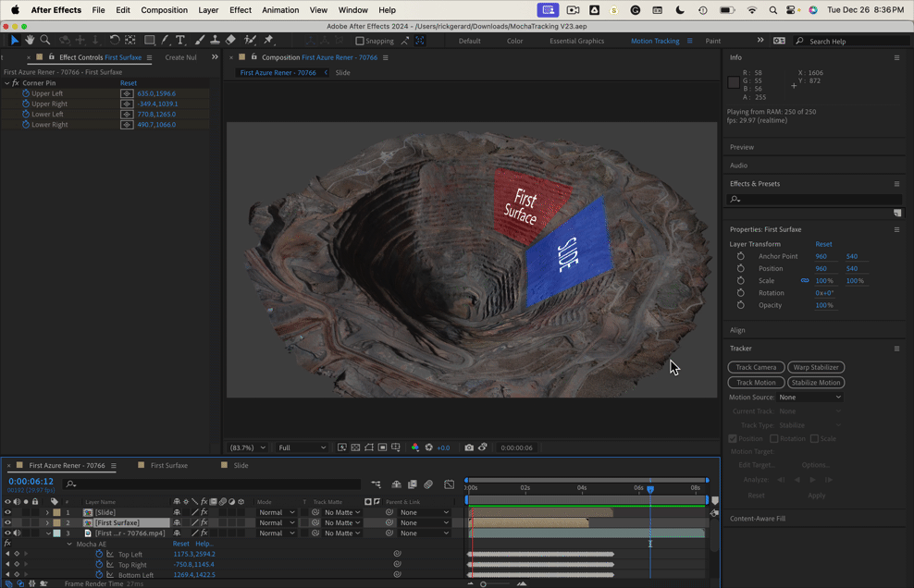Click Upper Left corner pin stopwatch

26,93
